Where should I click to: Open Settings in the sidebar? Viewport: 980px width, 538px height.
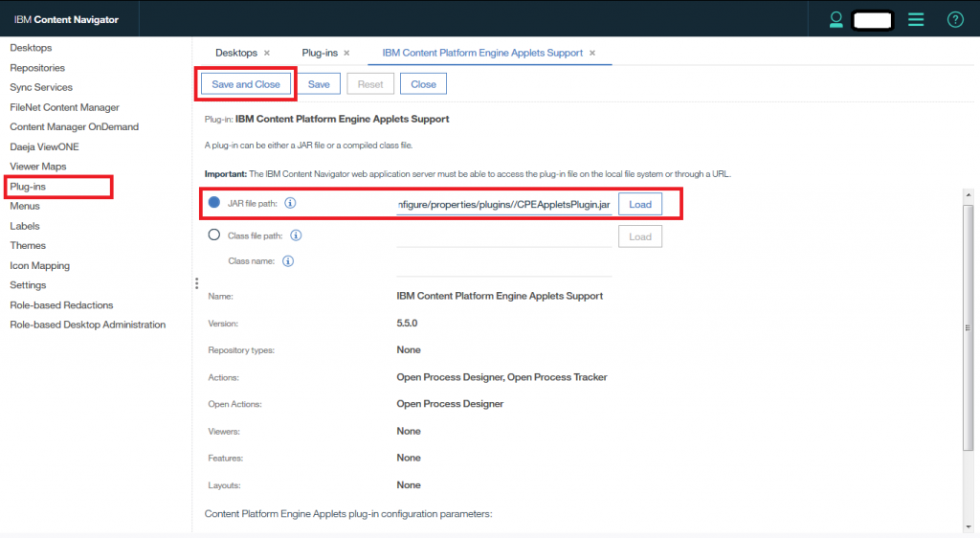pos(28,285)
